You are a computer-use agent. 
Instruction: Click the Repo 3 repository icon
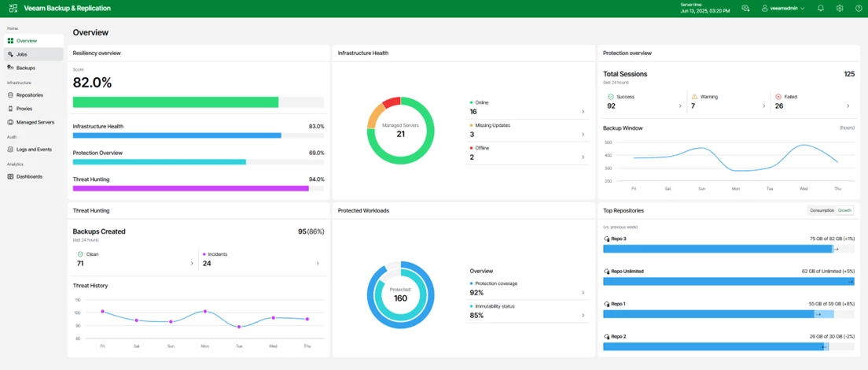point(606,239)
